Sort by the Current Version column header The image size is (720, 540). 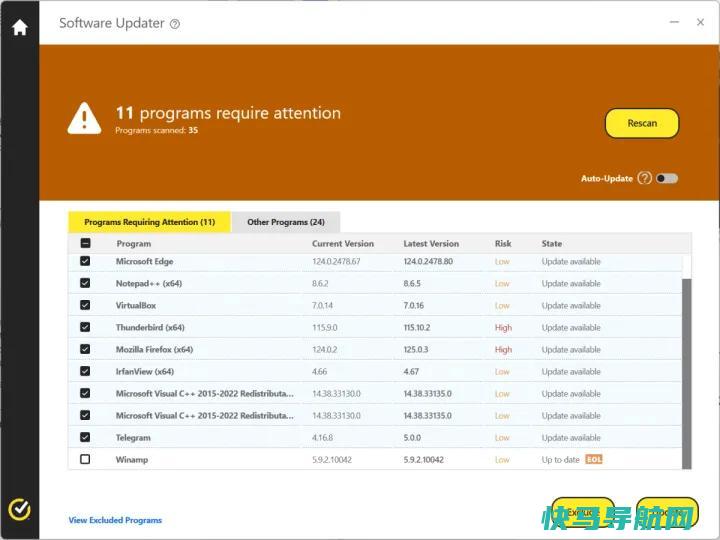[343, 243]
